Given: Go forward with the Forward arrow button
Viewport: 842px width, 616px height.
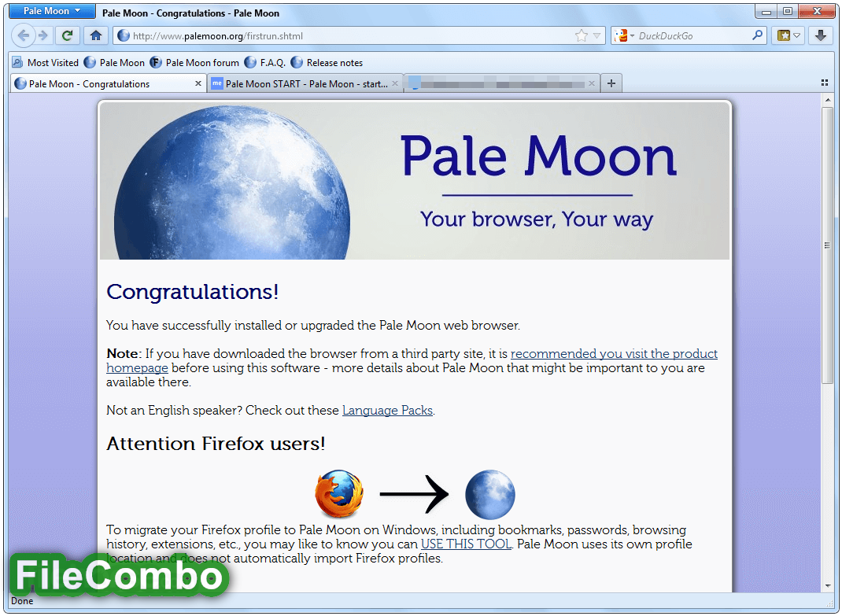Looking at the screenshot, I should 43,36.
